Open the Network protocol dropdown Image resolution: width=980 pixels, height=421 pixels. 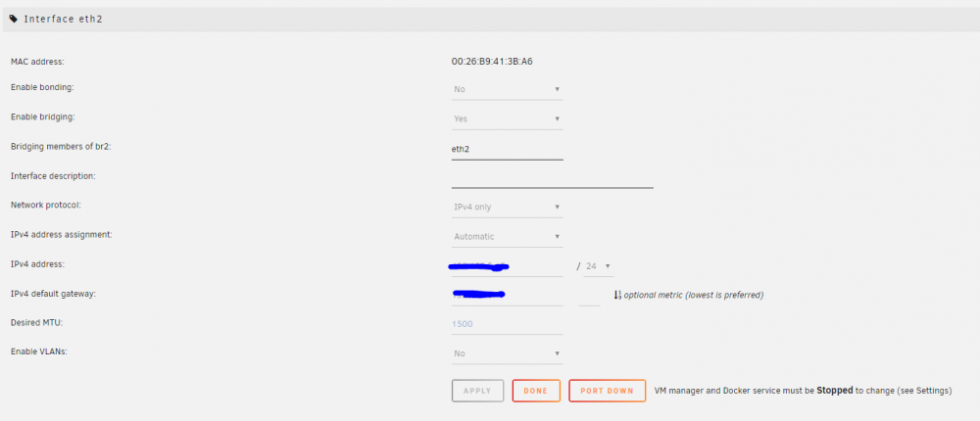tap(507, 207)
